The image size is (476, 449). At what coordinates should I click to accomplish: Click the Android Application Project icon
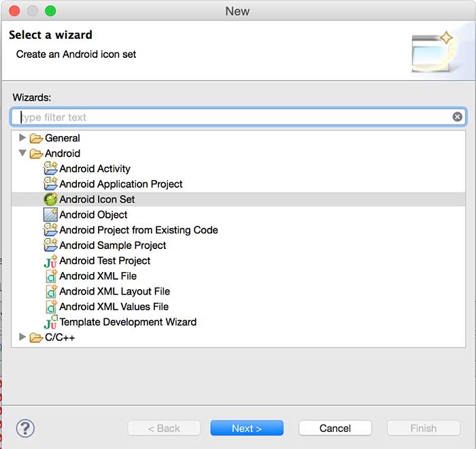(50, 184)
